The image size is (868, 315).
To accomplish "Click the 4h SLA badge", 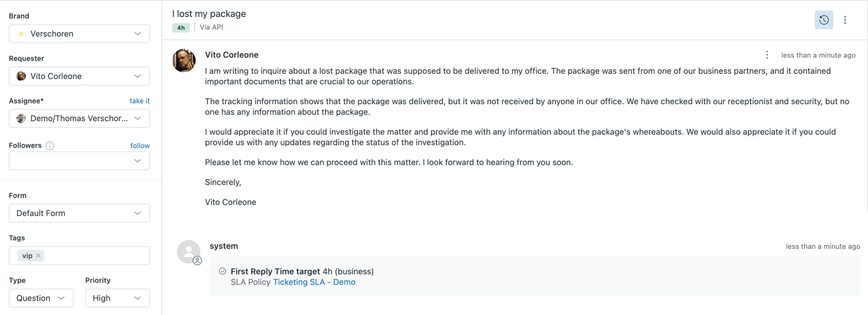I will click(181, 28).
